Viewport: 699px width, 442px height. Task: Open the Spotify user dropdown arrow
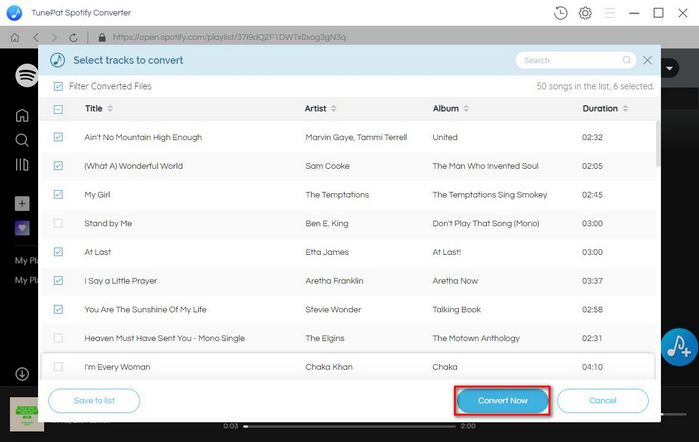click(x=670, y=68)
